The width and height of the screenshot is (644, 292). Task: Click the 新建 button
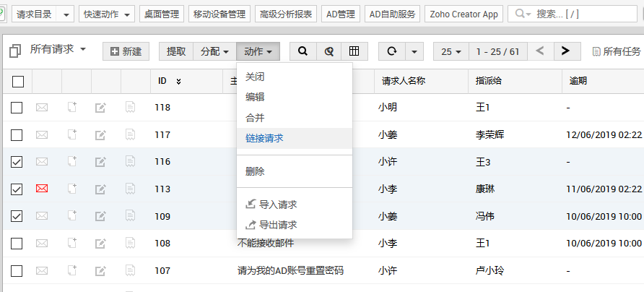click(126, 51)
